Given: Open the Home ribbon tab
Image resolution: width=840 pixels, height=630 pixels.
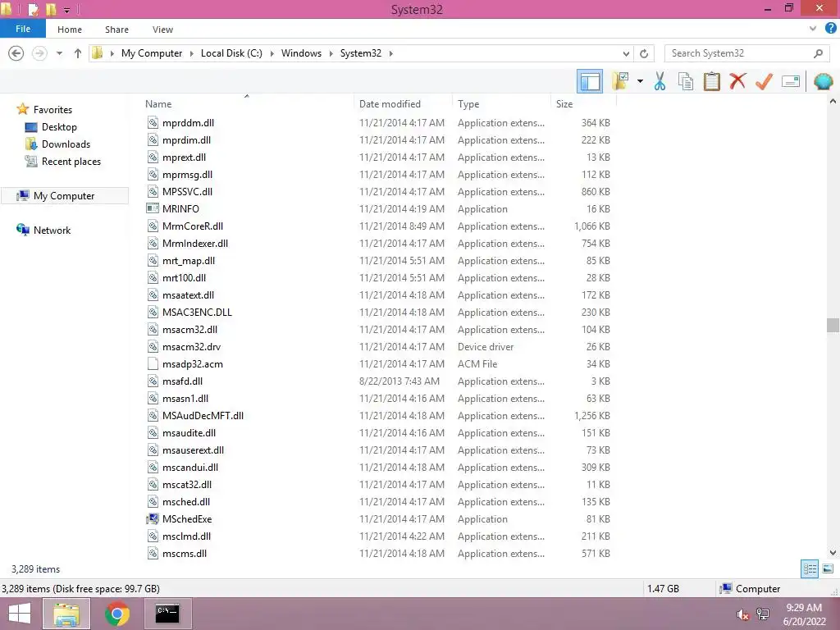Looking at the screenshot, I should [70, 30].
